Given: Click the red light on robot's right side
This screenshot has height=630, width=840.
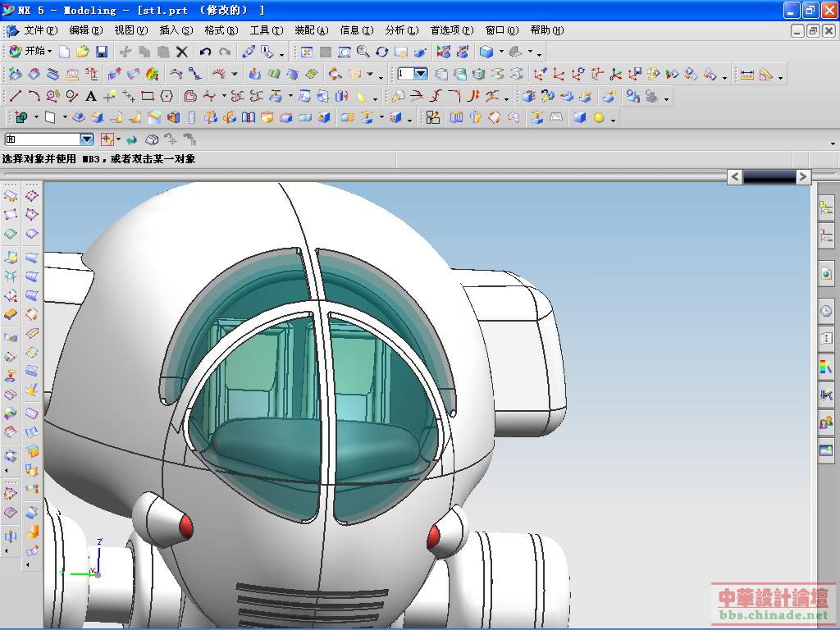Looking at the screenshot, I should tap(433, 538).
